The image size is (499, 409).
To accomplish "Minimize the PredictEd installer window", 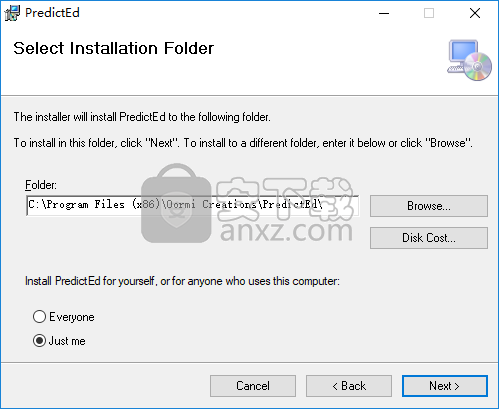I will click(384, 13).
